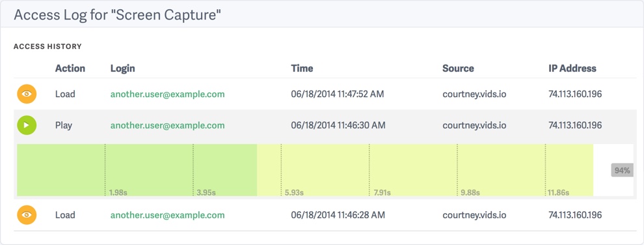Click the Load label in the 11:46:28 AM row
Viewport: 644px width, 245px height.
point(65,215)
